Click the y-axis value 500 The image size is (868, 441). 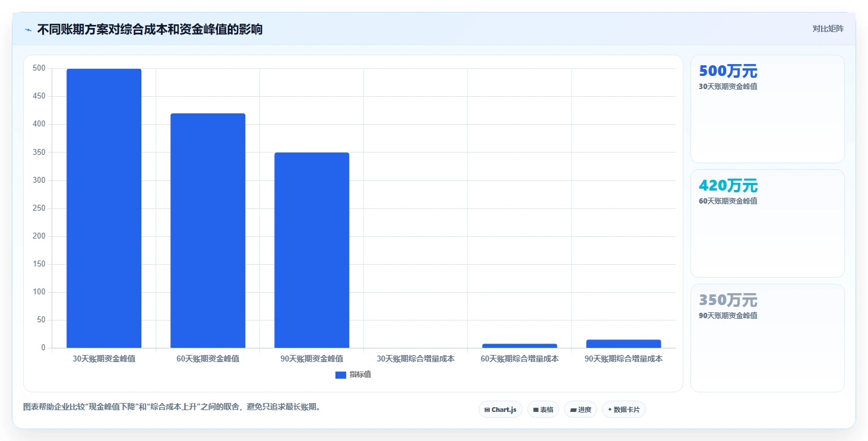(x=39, y=68)
